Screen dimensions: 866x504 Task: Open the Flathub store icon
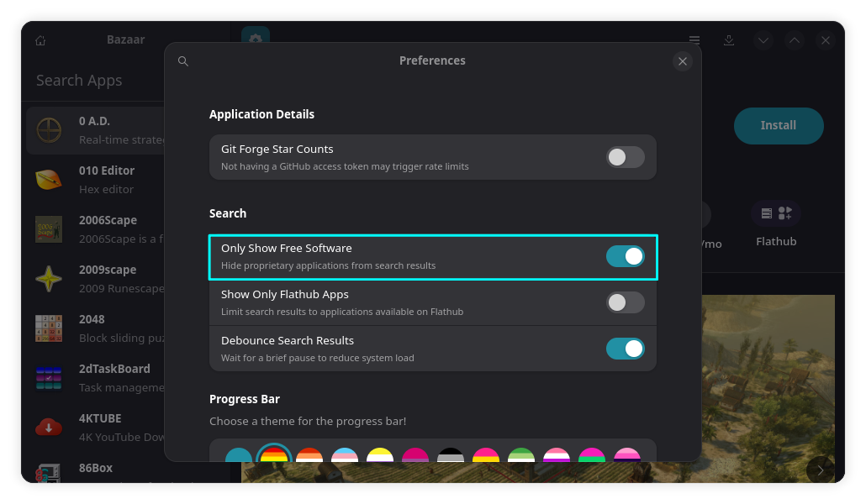[x=775, y=213]
